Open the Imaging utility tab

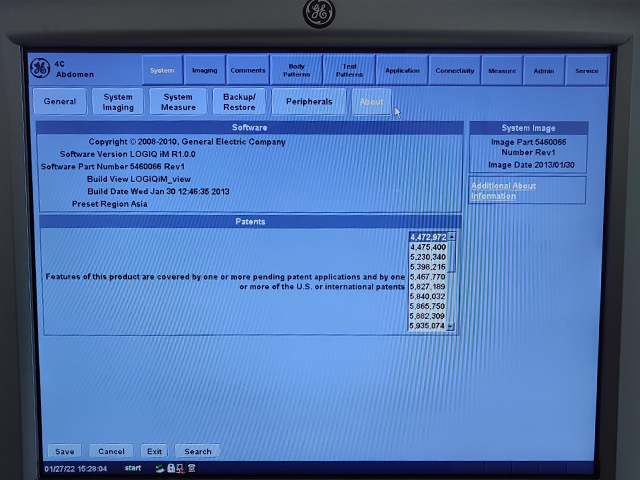click(204, 70)
